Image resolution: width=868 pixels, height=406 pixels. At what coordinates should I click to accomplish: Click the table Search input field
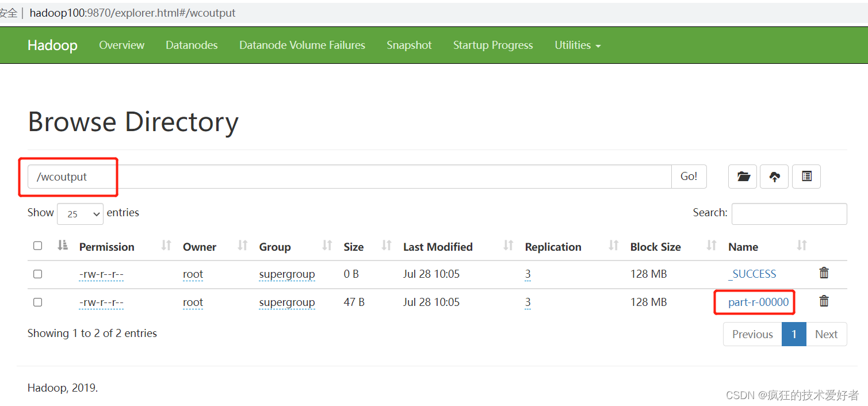[789, 213]
